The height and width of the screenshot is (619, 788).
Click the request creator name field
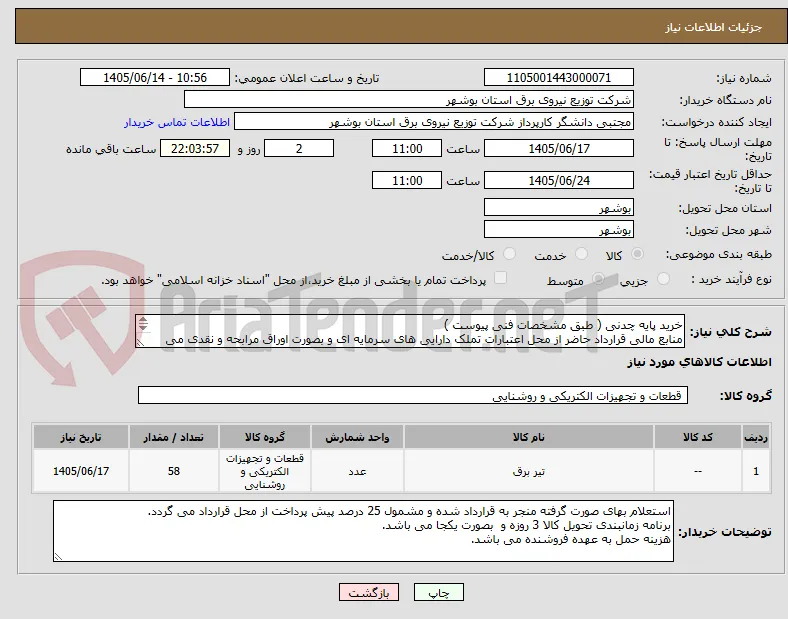click(x=434, y=122)
